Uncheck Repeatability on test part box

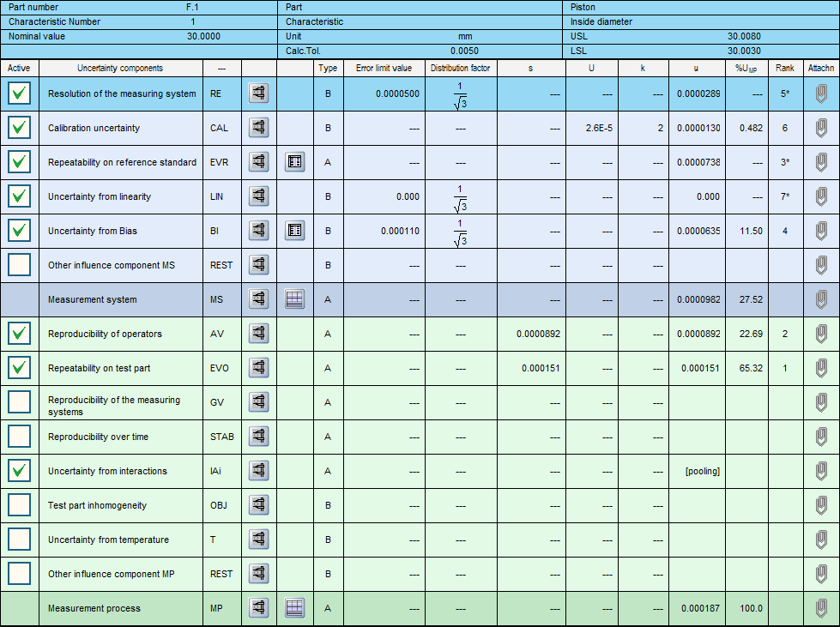tap(19, 367)
